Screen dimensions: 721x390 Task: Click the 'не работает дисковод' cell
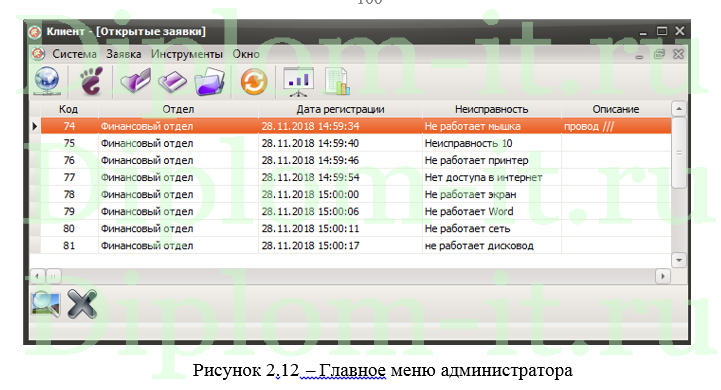coord(492,245)
